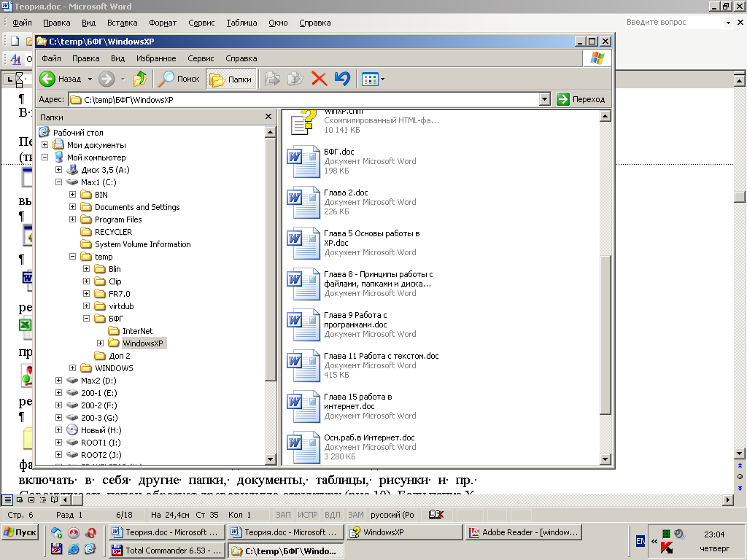
Task: Select the Глава 2.doc file icon
Action: (x=303, y=203)
